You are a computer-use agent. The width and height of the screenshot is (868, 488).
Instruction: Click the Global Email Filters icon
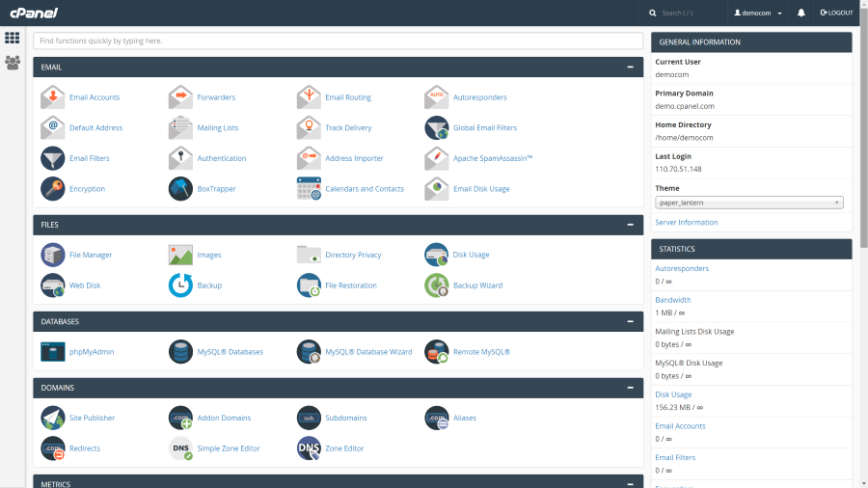pos(436,128)
